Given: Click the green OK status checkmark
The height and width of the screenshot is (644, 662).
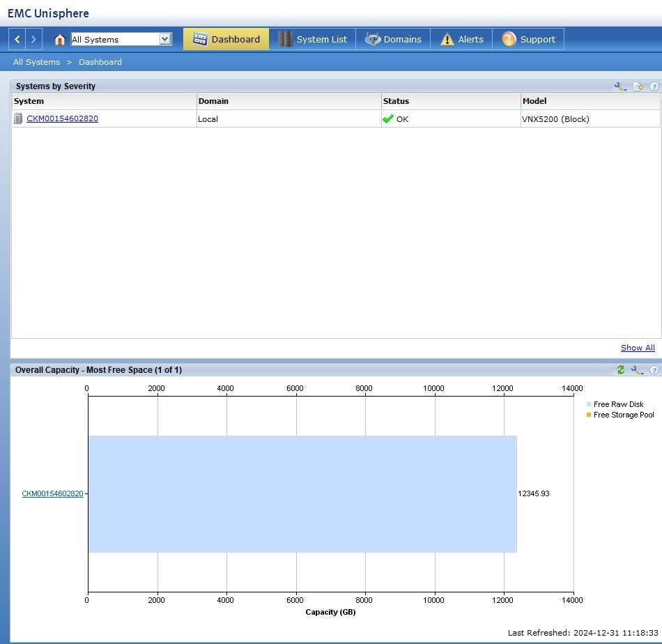Looking at the screenshot, I should (388, 119).
